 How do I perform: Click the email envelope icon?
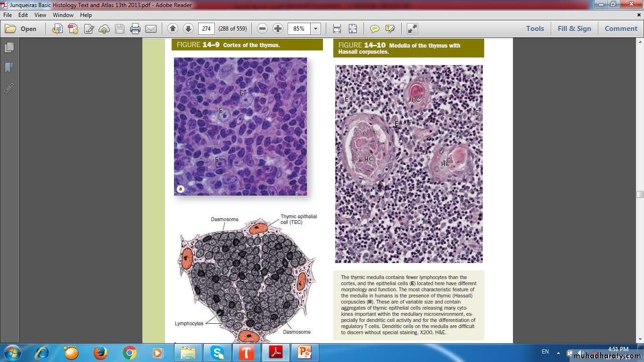[x=151, y=29]
